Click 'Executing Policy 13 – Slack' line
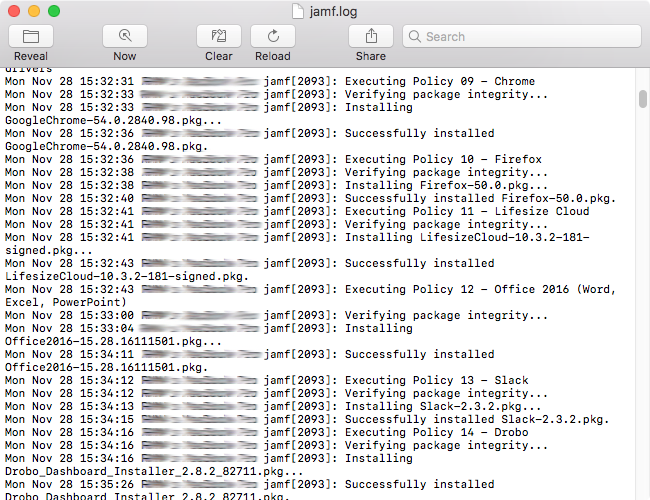 (x=437, y=380)
